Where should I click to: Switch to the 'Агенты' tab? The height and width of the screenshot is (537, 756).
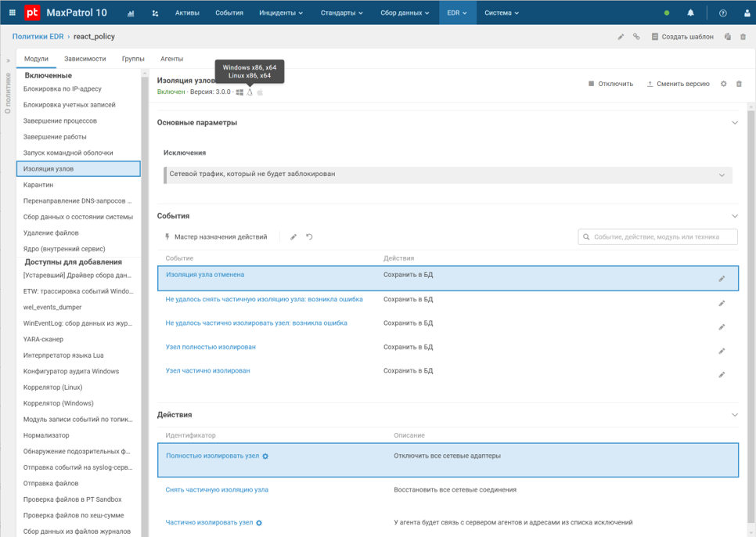[x=171, y=59]
